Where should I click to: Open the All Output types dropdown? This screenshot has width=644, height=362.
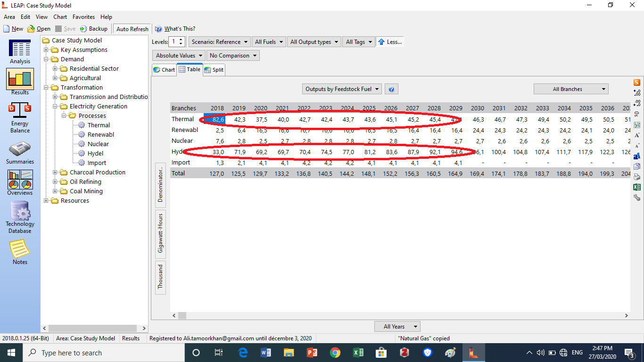pyautogui.click(x=314, y=42)
